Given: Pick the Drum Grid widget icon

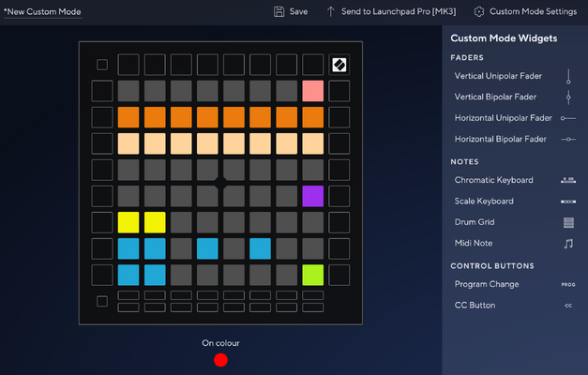Looking at the screenshot, I should (x=568, y=222).
